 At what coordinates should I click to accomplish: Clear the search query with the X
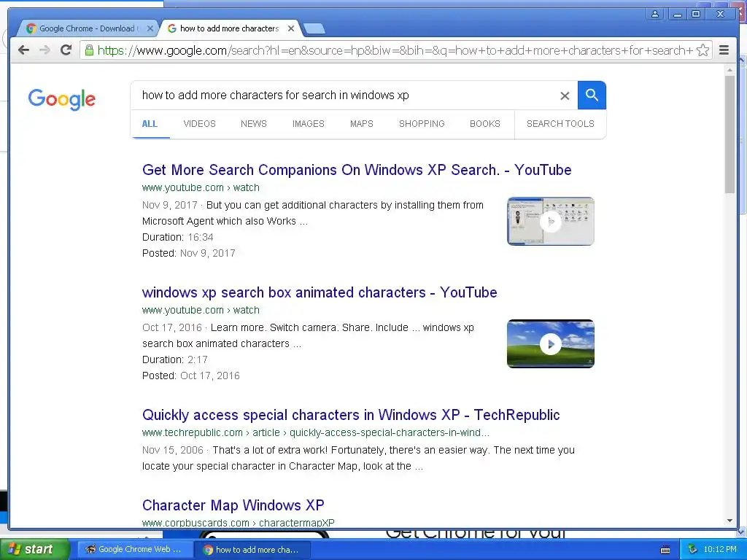565,96
